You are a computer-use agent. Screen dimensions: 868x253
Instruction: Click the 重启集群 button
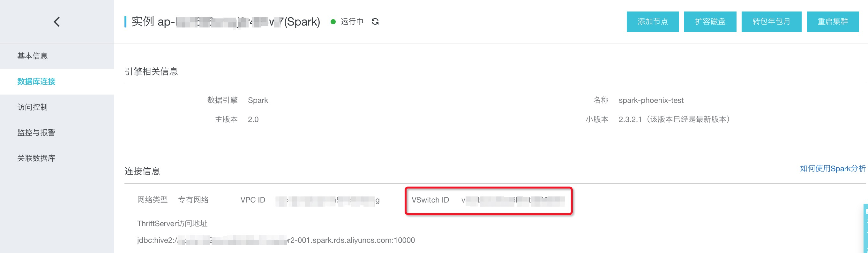tap(832, 22)
